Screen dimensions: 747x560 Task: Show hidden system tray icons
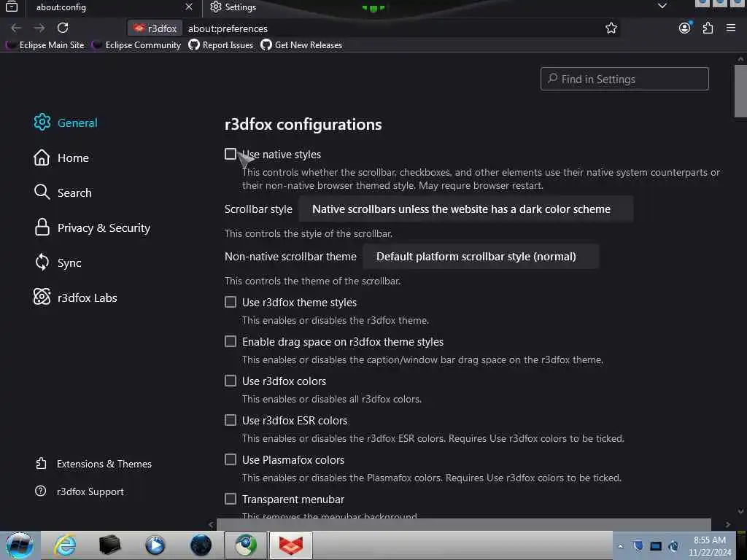620,546
